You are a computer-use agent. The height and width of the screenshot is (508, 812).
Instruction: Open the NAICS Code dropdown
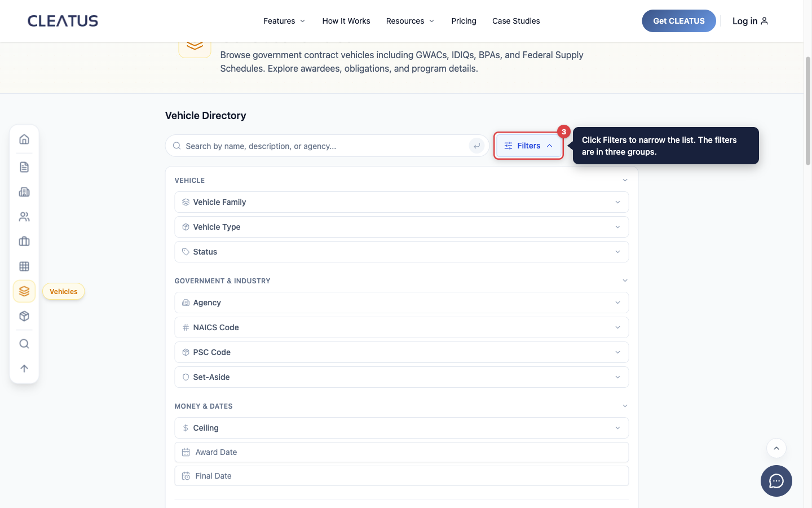click(401, 327)
